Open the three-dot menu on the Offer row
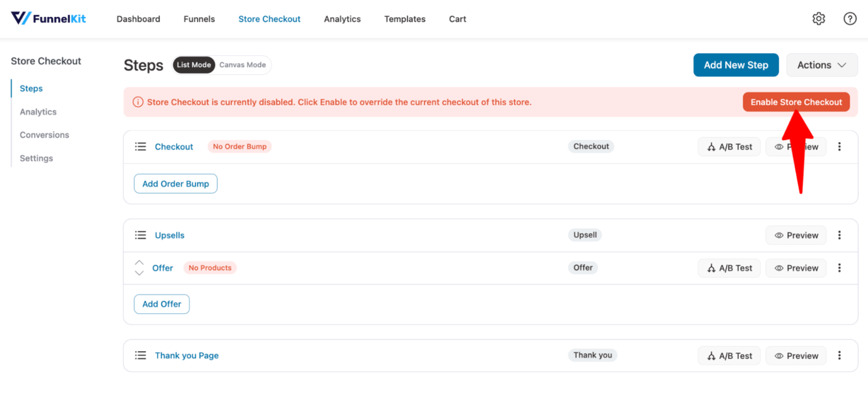 (x=840, y=268)
